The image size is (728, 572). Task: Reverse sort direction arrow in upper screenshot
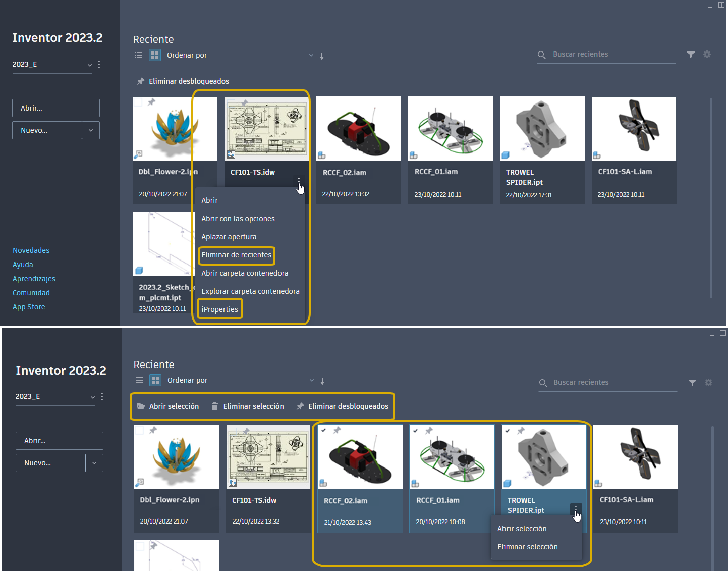click(322, 56)
